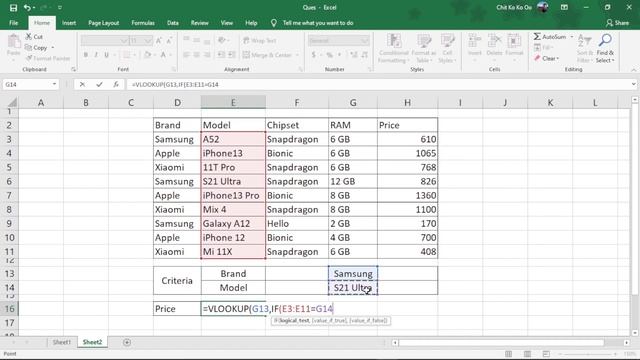Toggle Wrap Text
The width and height of the screenshot is (640, 360).
(x=259, y=40)
